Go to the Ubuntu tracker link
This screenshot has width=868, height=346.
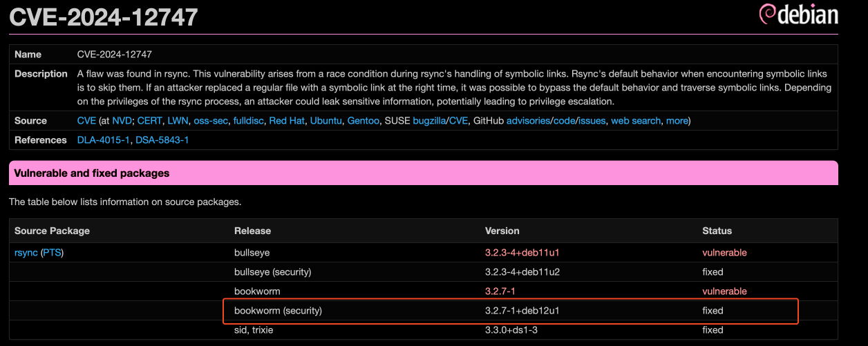[x=325, y=121]
